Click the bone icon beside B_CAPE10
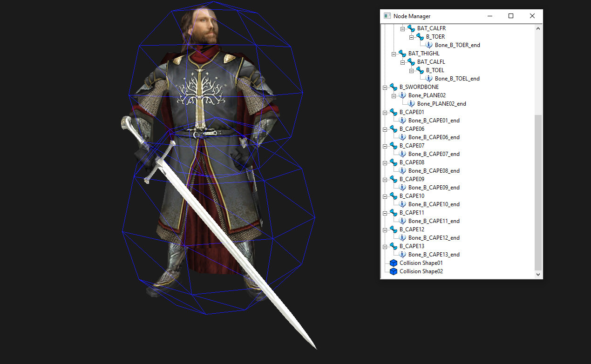The height and width of the screenshot is (364, 591). 394,196
